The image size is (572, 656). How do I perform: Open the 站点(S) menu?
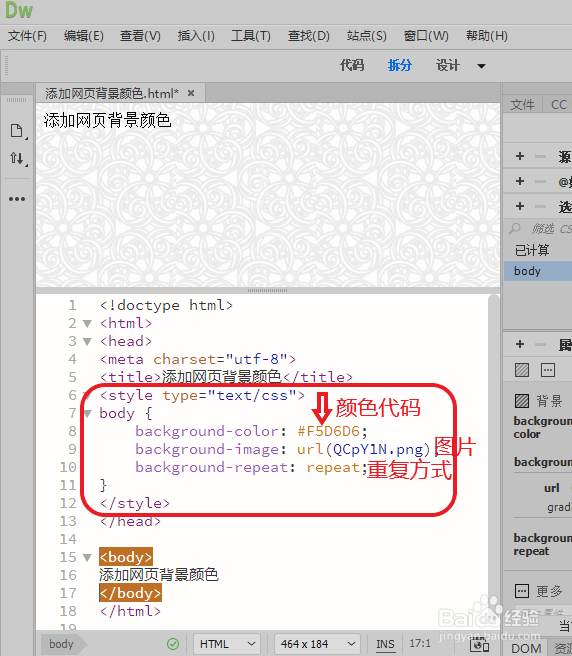coord(367,36)
